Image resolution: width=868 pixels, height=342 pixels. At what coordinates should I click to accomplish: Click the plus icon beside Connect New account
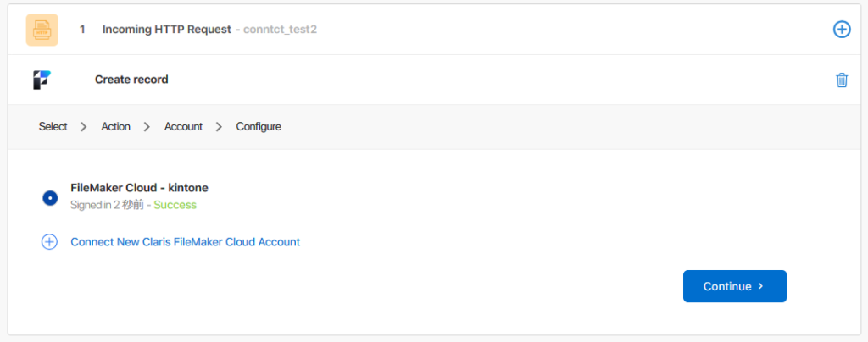[50, 242]
